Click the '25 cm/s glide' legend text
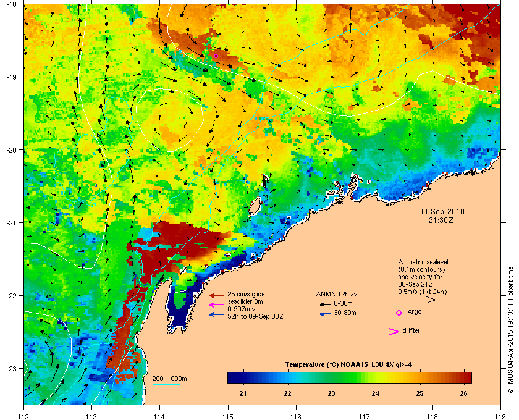The image size is (519, 420). pos(246,294)
